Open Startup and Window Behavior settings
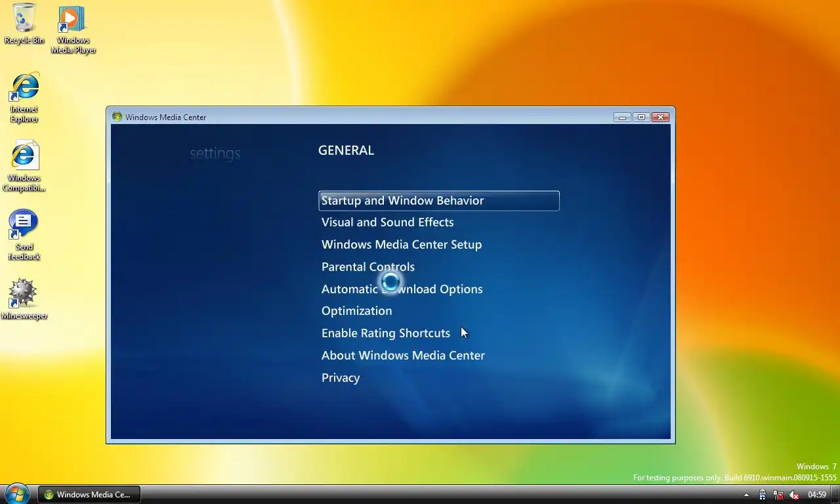840x504 pixels. coord(438,201)
